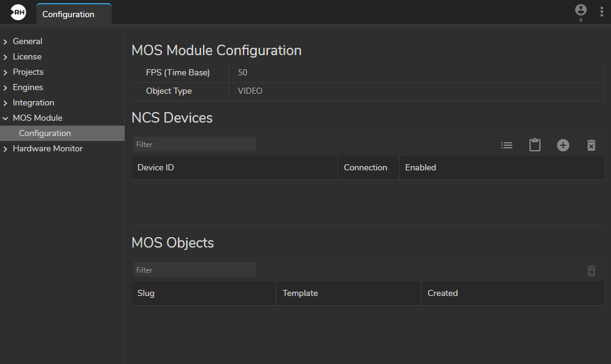Click the clipboard paste icon in NCS Devices
This screenshot has width=611, height=364.
point(535,145)
